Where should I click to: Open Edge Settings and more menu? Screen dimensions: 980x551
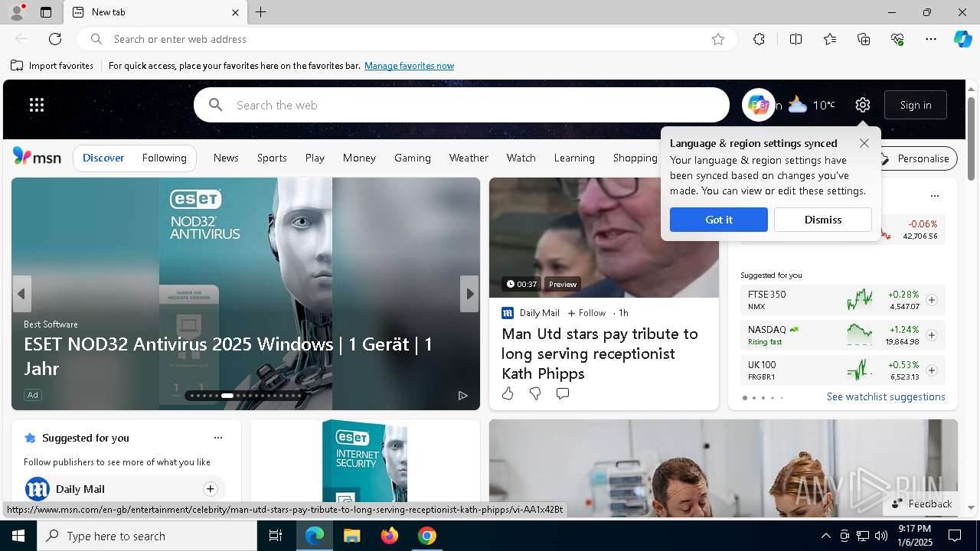click(x=931, y=39)
